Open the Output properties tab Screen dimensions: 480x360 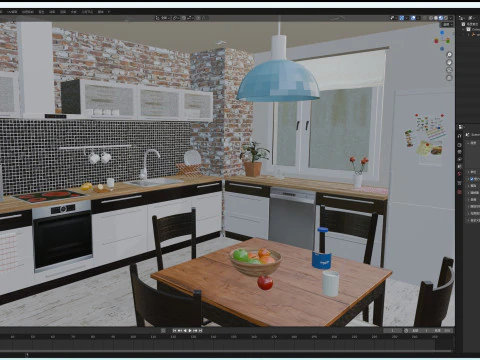(x=459, y=152)
